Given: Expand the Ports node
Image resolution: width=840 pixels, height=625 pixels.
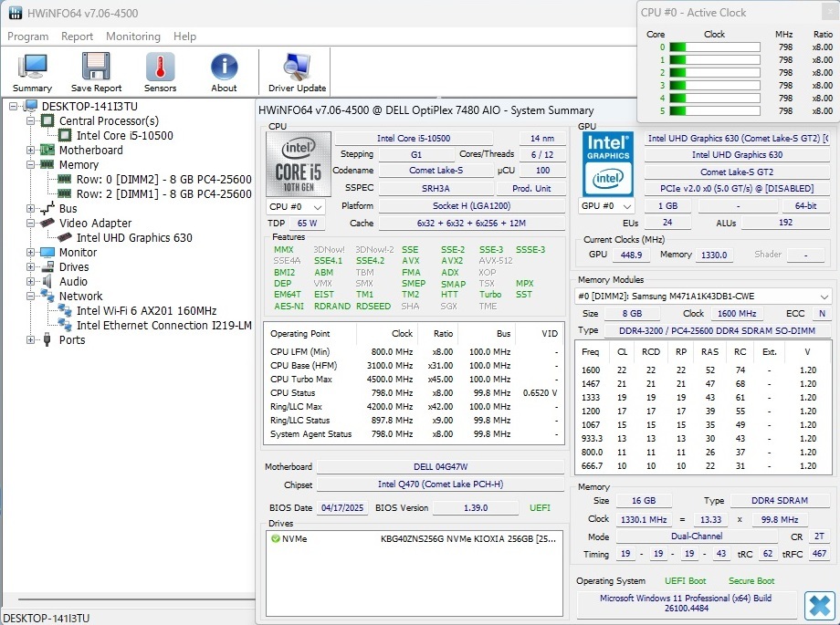Looking at the screenshot, I should pos(30,339).
